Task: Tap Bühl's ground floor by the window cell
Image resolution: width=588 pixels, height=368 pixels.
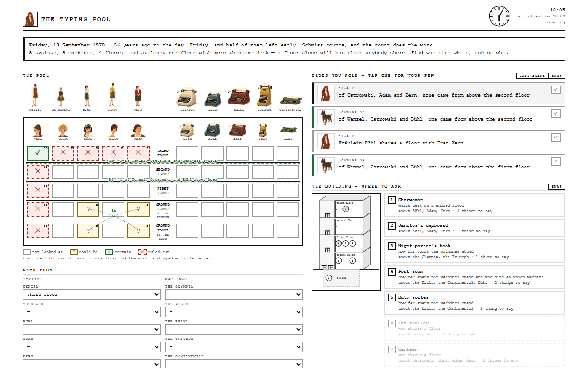Action: tap(88, 210)
